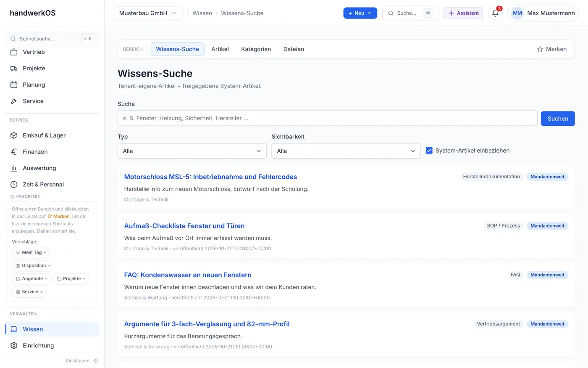Image resolution: width=588 pixels, height=368 pixels.
Task: Click the magnifier icon in top search
Action: tap(391, 13)
